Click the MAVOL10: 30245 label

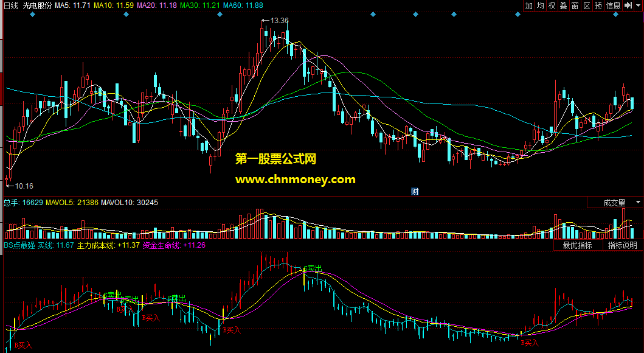(130, 203)
